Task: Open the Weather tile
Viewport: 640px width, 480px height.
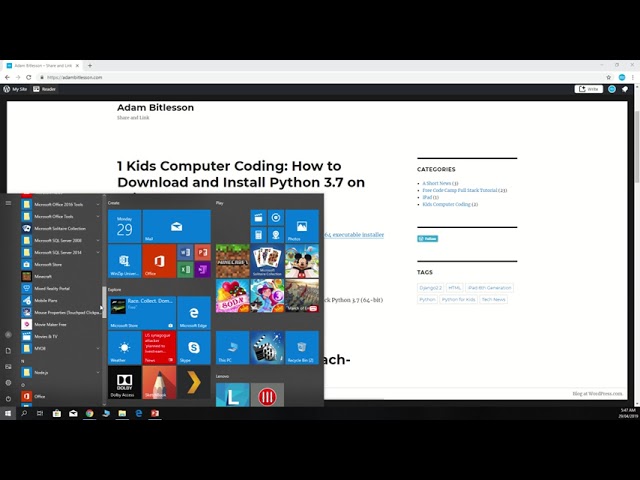Action: click(124, 348)
